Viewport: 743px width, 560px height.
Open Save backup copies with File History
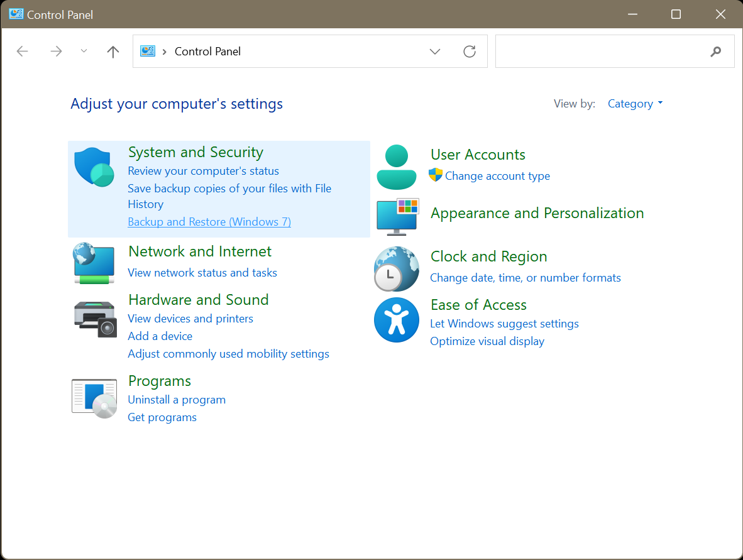[x=229, y=196]
